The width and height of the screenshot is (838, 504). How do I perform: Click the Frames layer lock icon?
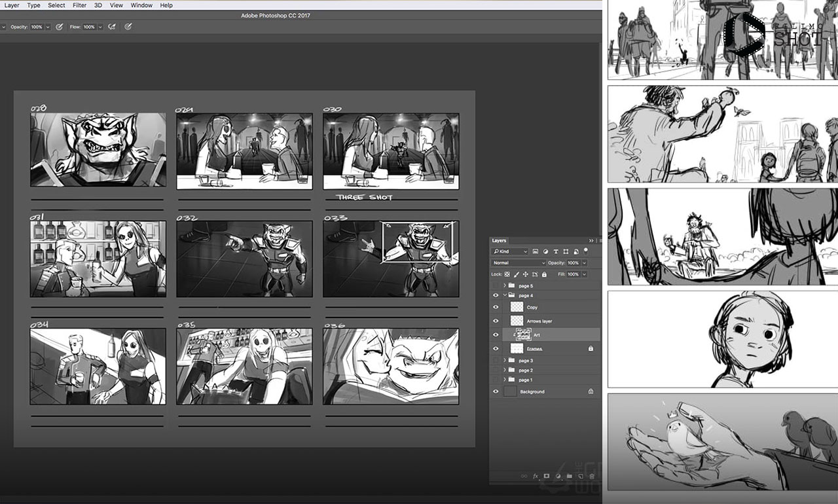tap(591, 348)
